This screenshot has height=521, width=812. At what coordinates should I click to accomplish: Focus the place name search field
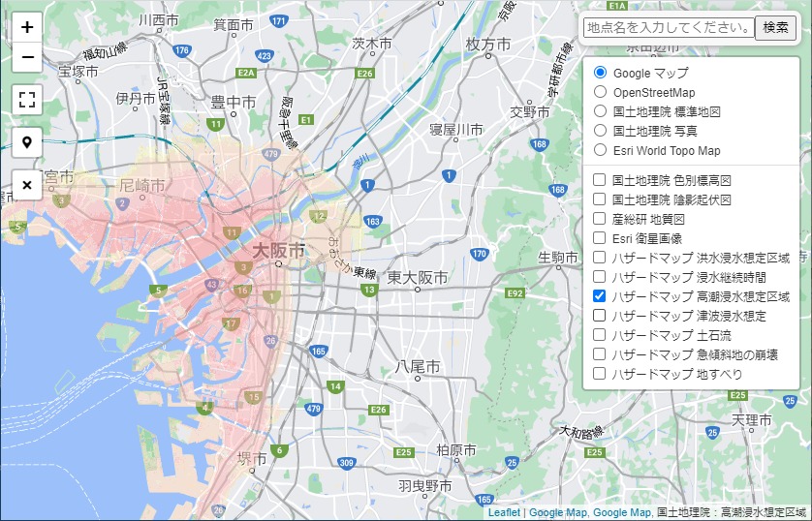pos(669,27)
